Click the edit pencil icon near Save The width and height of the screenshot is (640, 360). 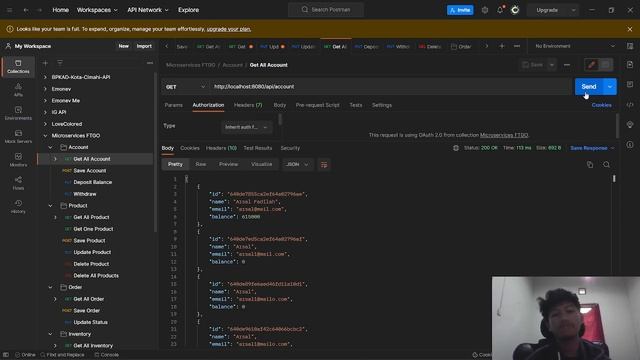tap(591, 64)
